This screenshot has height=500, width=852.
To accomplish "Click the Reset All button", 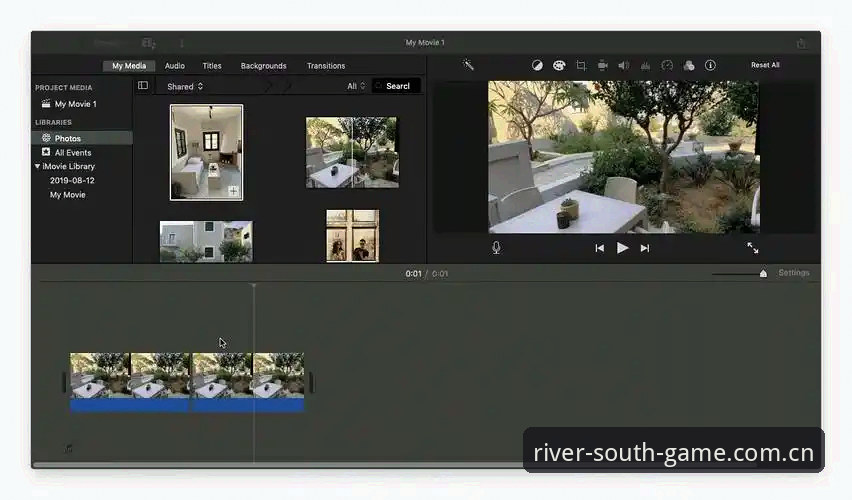I will tap(765, 65).
